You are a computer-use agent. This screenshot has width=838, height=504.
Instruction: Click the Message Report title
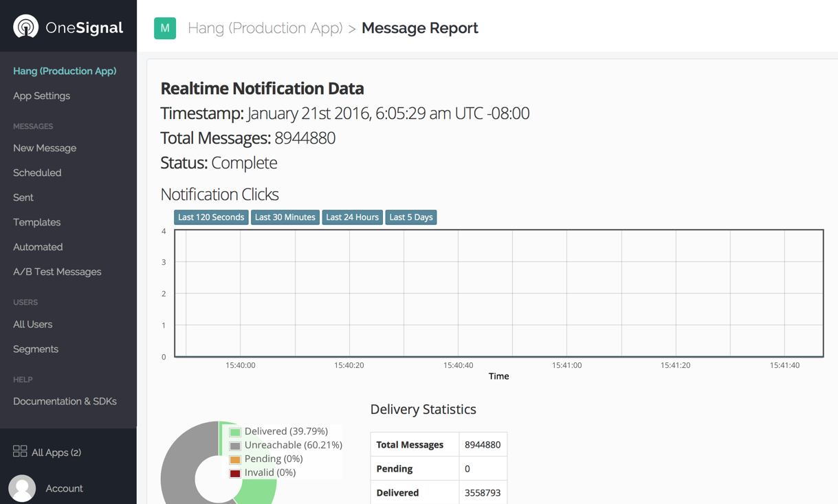pos(420,28)
